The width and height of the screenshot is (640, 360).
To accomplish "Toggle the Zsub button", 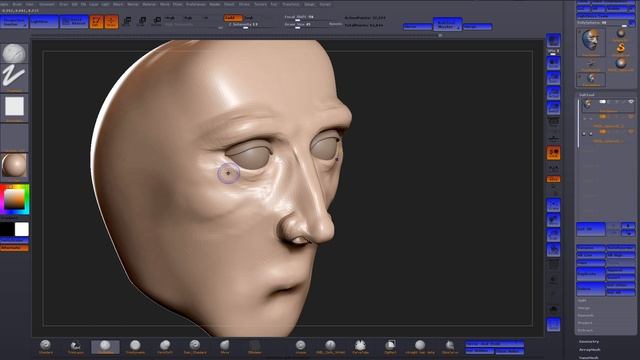I will [249, 18].
